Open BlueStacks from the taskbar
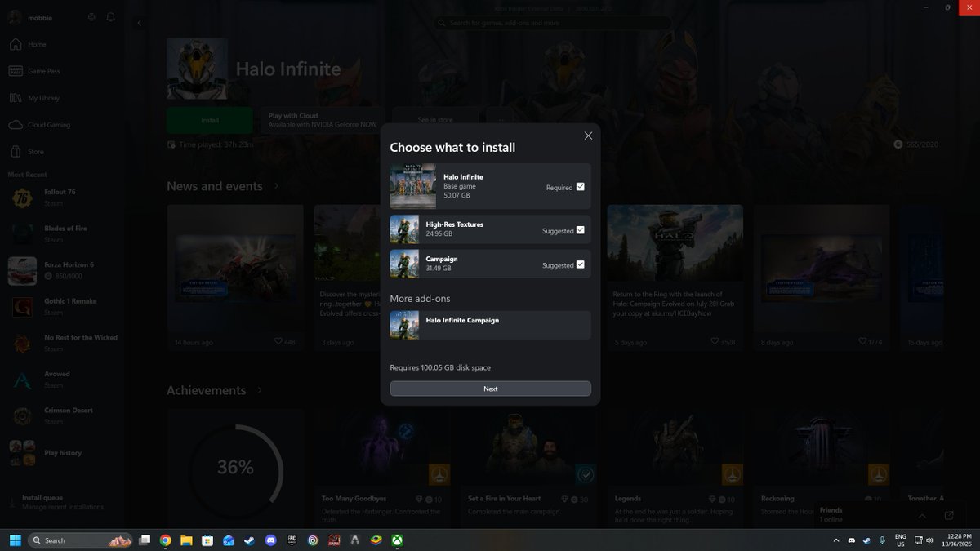The width and height of the screenshot is (980, 551). tap(376, 540)
